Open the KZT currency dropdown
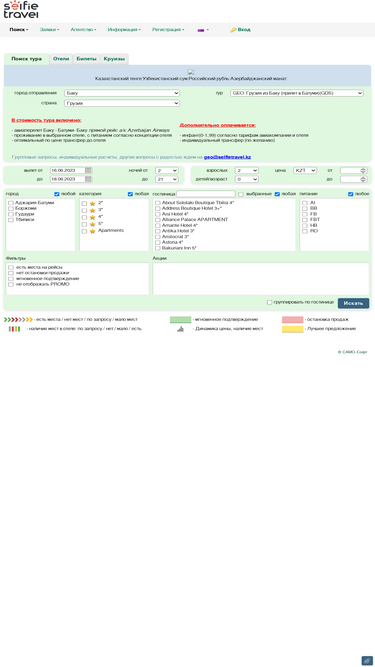375x667 pixels. (305, 170)
